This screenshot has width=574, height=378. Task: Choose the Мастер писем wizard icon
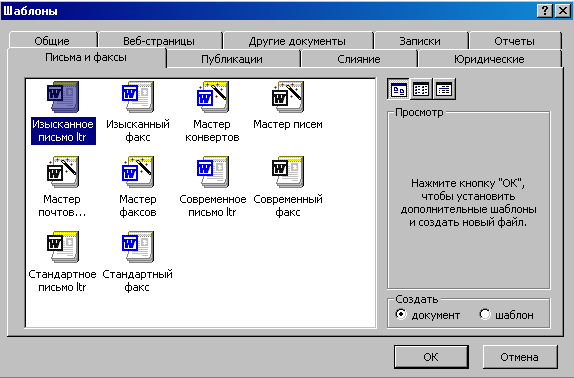click(288, 97)
